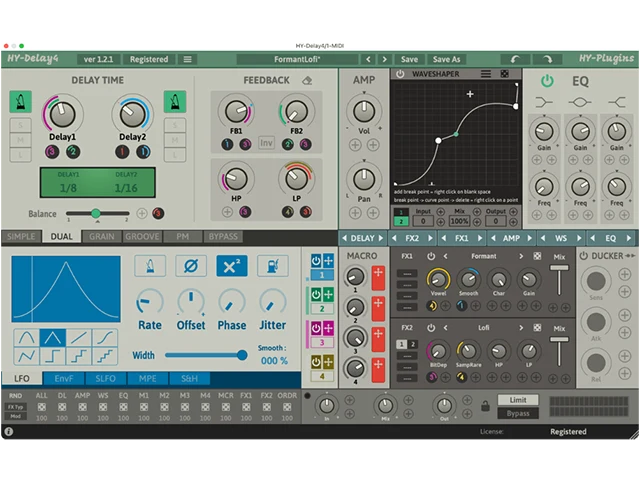
Task: Click the FX1 Vowel knob
Action: coord(438,279)
